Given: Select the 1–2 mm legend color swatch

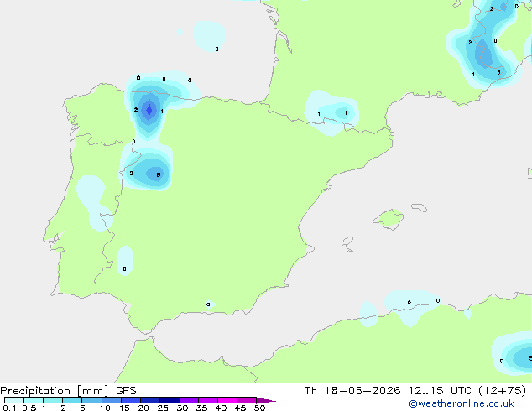Looking at the screenshot, I should pos(53,400).
